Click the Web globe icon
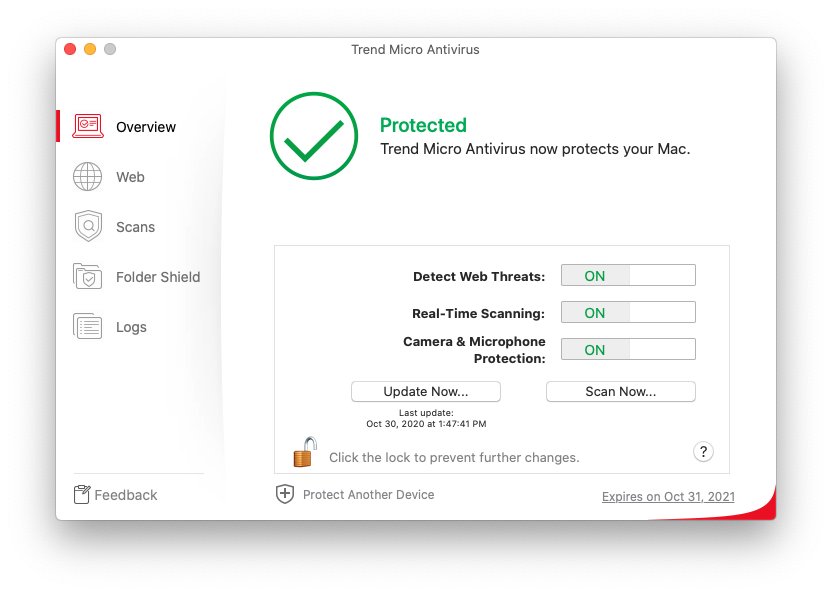 [88, 177]
